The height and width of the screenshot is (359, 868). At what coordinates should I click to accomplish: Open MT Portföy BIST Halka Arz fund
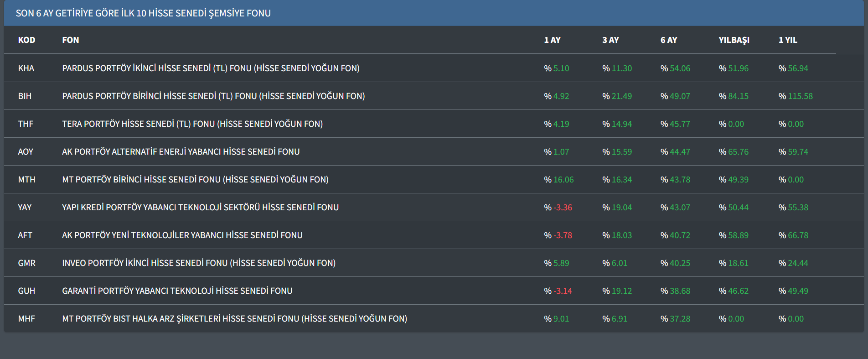point(234,319)
